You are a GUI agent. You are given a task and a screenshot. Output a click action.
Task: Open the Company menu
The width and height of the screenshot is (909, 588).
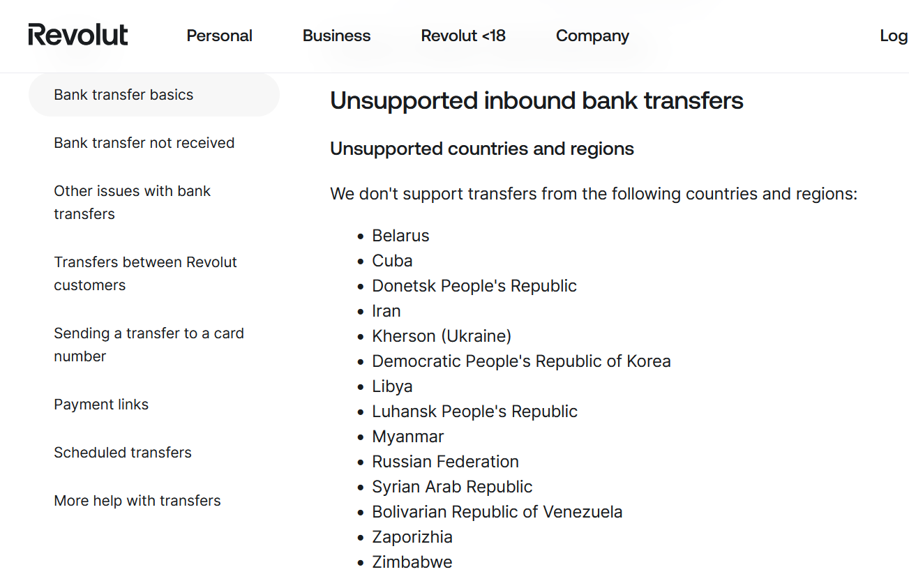592,36
